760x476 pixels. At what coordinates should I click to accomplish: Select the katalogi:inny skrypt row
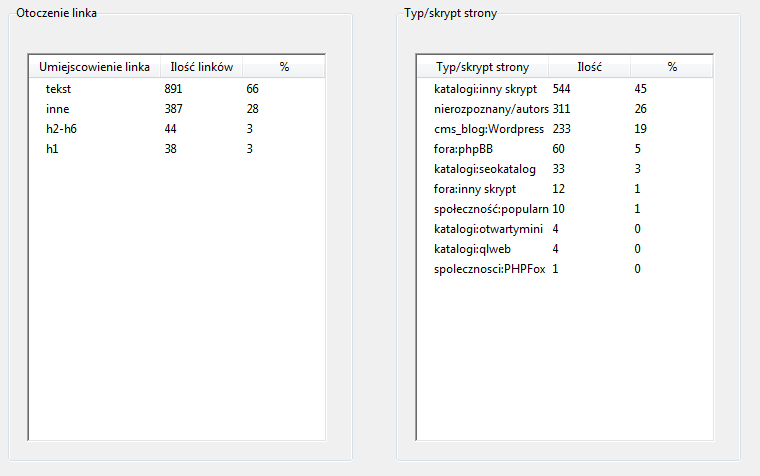point(478,89)
